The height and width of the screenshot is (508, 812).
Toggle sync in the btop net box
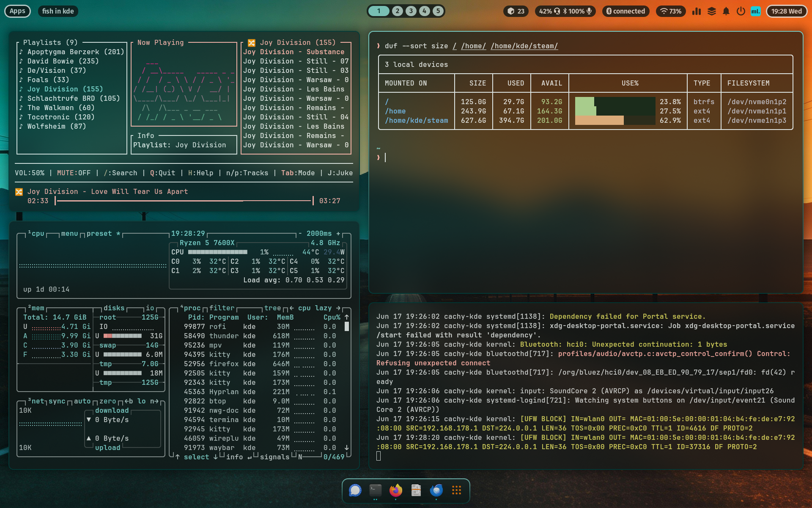click(x=57, y=401)
